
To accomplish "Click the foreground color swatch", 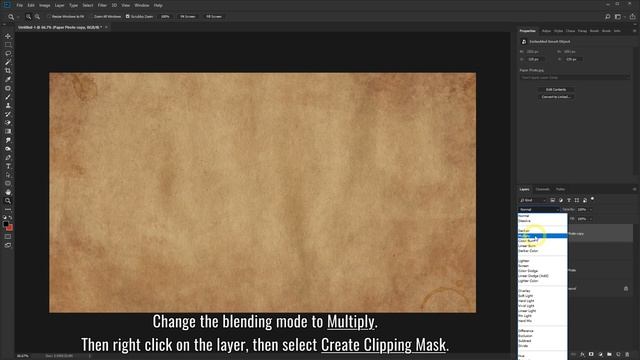I will point(6,224).
